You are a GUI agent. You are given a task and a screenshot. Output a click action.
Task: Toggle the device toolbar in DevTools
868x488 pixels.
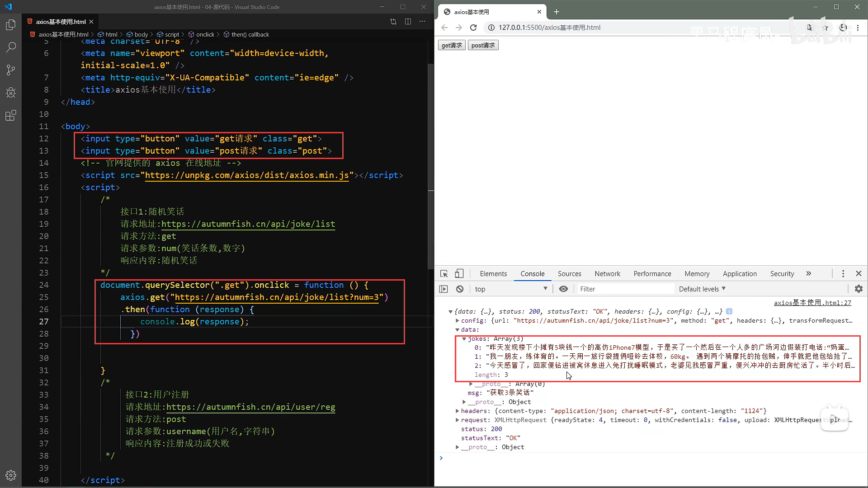[459, 274]
